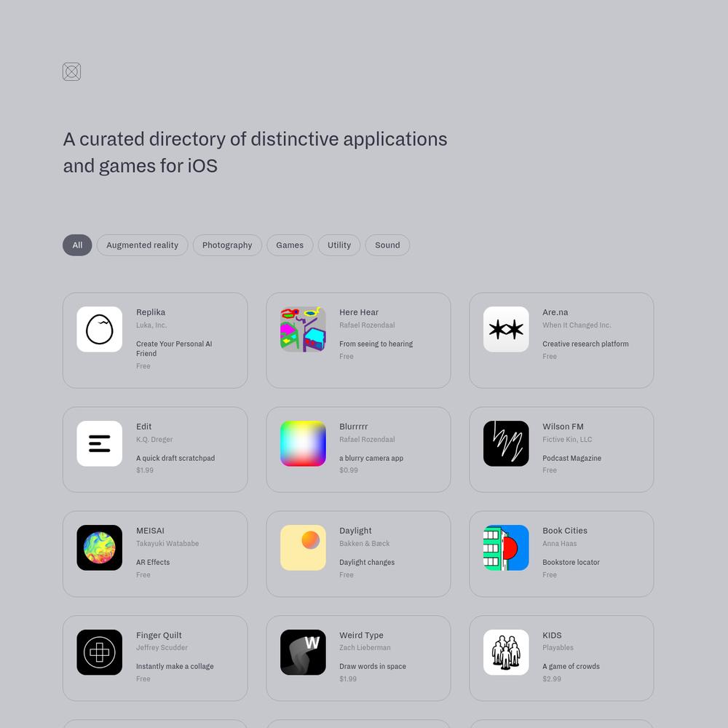Open the Weird Type title
Screen dimensions: 728x728
[x=361, y=635]
